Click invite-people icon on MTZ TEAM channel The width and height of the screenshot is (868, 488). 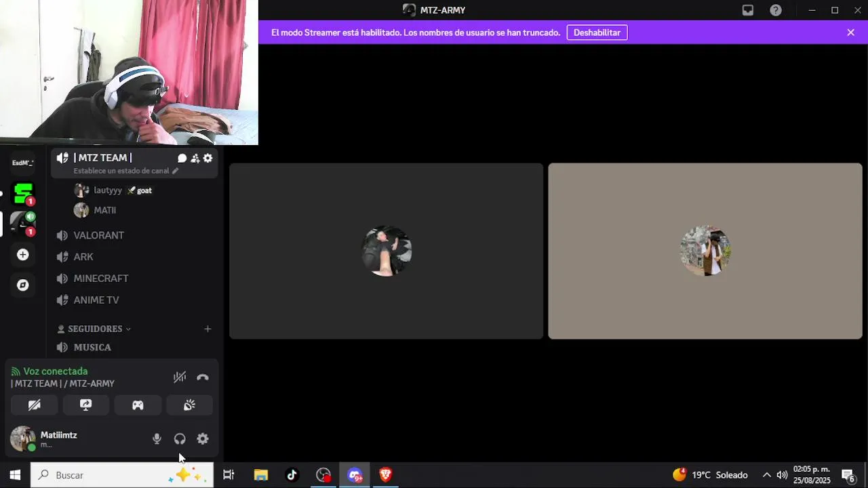pyautogui.click(x=195, y=158)
